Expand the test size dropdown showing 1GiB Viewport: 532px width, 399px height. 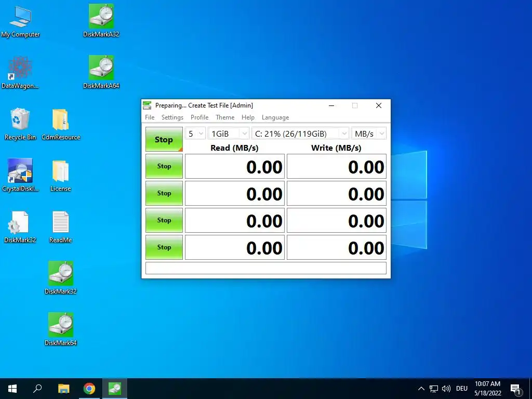229,134
